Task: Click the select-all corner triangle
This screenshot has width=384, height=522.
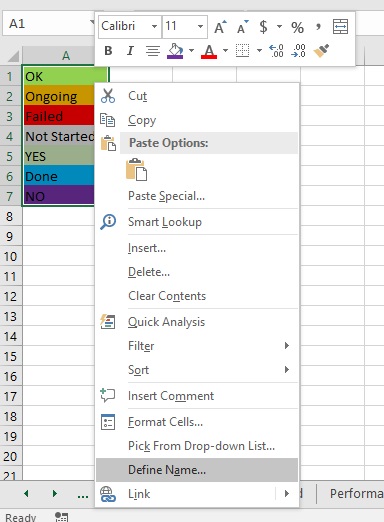Action: pos(13,56)
